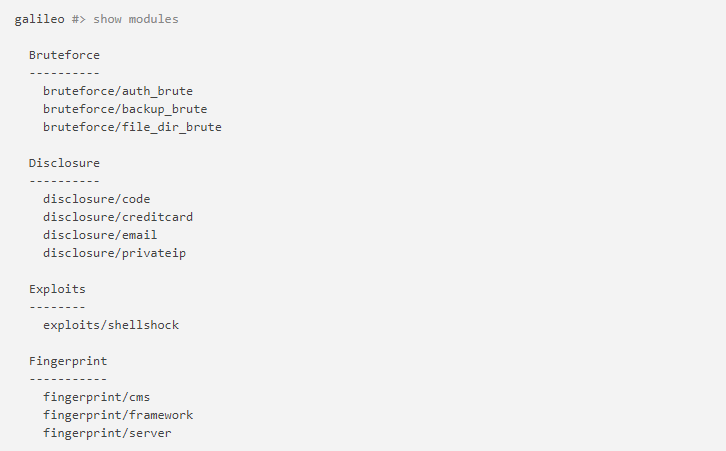
Task: Click dashed line under Bruteforce heading
Action: click(x=64, y=73)
